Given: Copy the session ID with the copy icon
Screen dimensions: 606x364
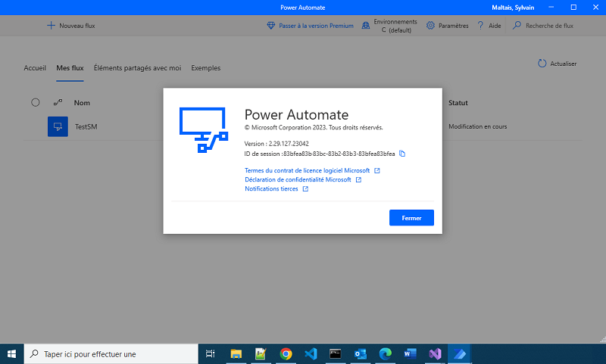Looking at the screenshot, I should pos(403,154).
